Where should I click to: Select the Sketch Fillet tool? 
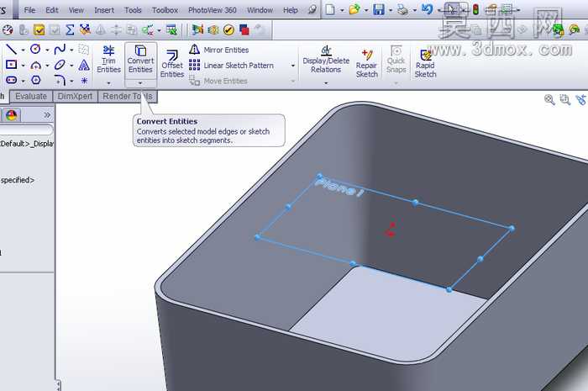[x=60, y=80]
